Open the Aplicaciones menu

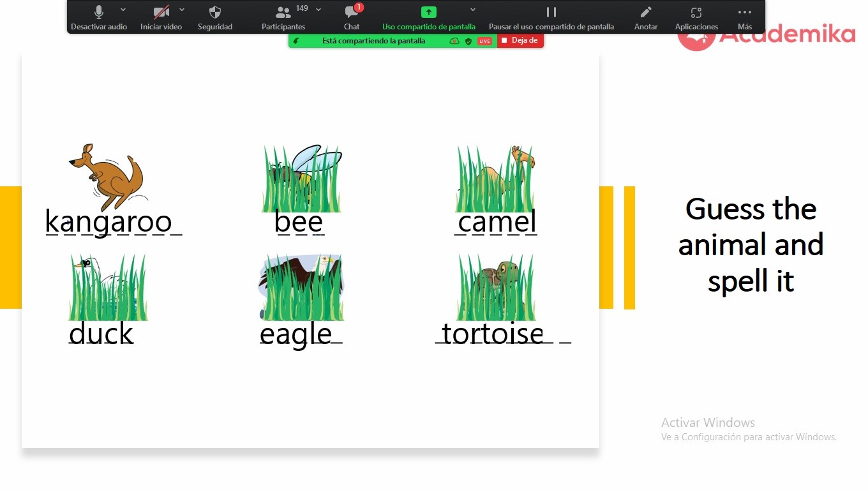click(x=696, y=17)
